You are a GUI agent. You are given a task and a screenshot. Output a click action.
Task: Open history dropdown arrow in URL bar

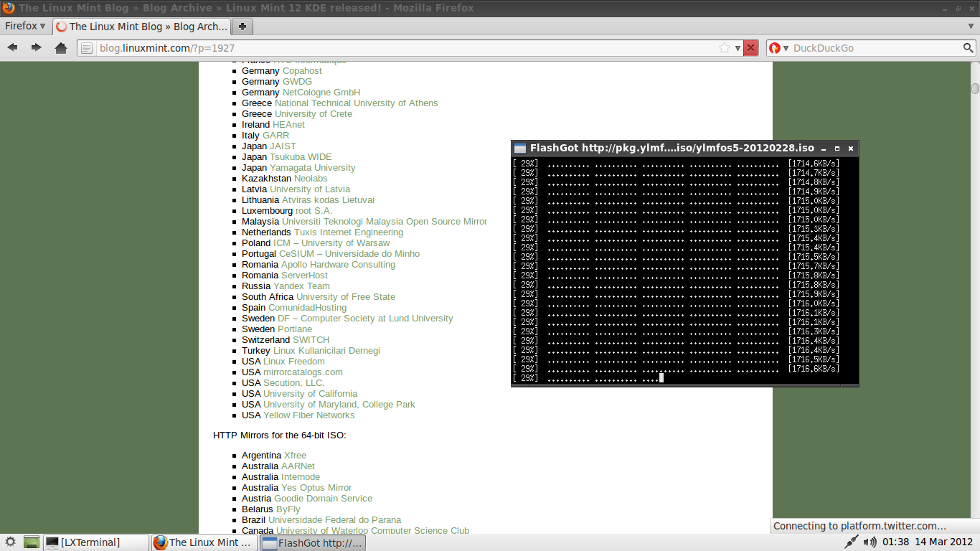[738, 48]
